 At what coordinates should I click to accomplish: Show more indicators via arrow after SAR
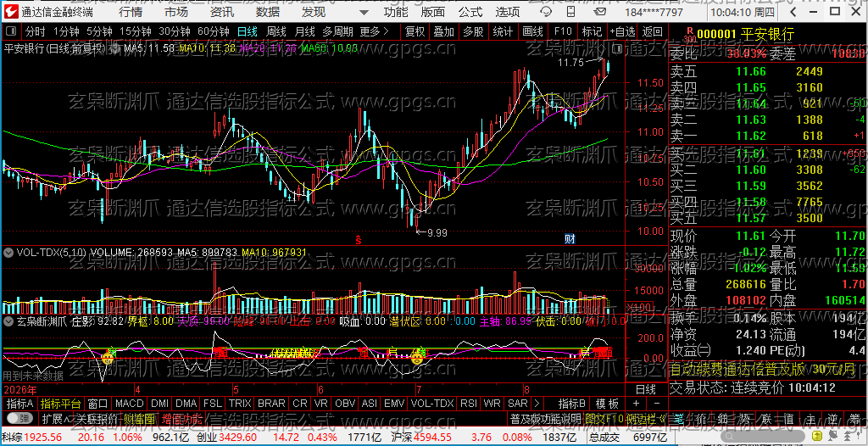[x=536, y=404]
